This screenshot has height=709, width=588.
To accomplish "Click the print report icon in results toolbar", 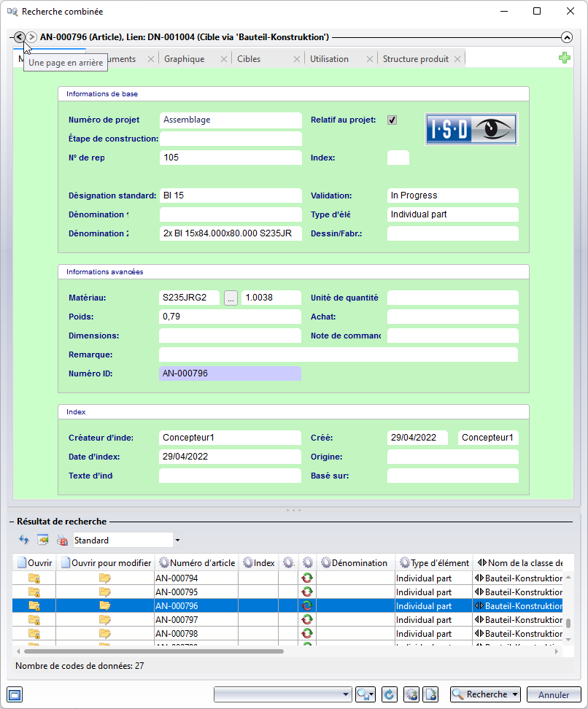I will (x=62, y=540).
